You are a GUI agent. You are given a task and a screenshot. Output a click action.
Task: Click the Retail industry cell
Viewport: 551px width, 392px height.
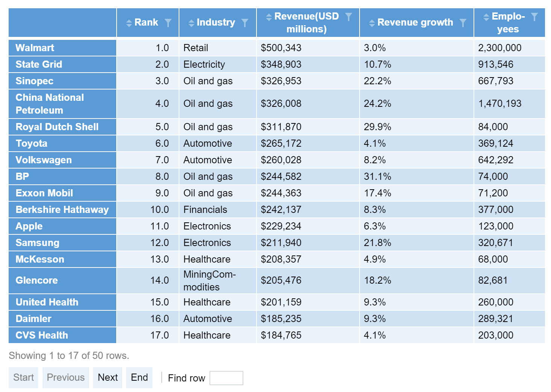[218, 48]
